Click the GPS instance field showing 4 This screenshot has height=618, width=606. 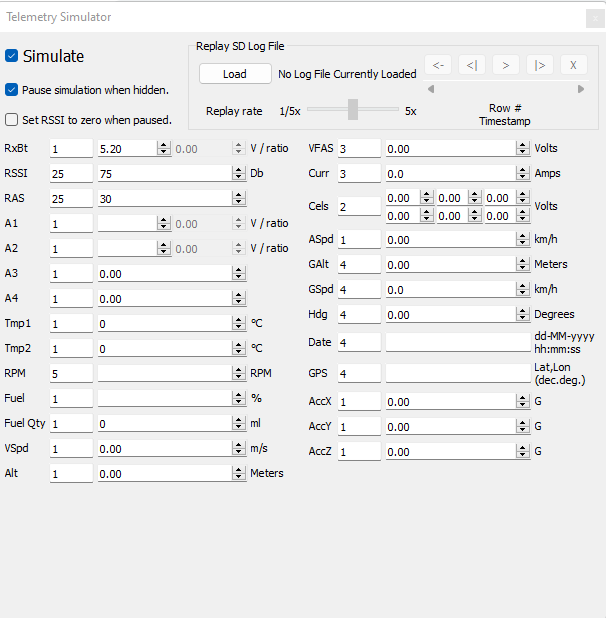(x=359, y=373)
